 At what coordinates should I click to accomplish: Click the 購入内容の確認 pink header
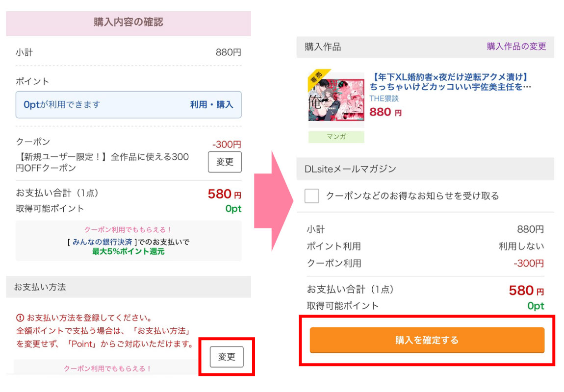[128, 22]
